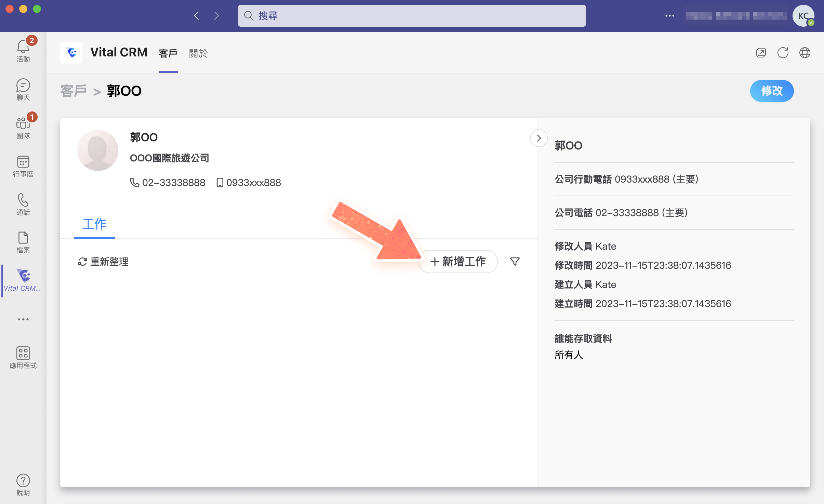This screenshot has width=824, height=504.
Task: Click the globe website icon
Action: pyautogui.click(x=805, y=53)
